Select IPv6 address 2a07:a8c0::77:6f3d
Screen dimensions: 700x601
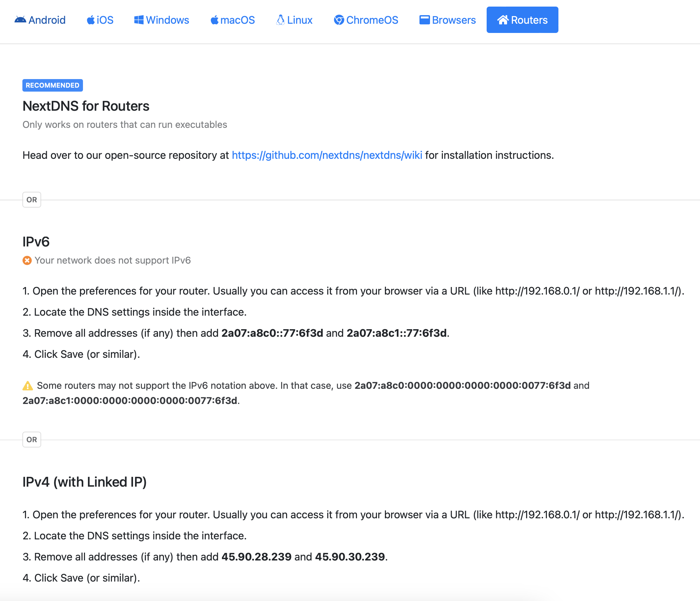pos(272,333)
